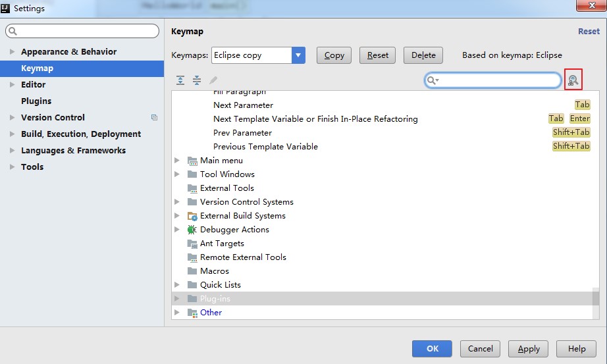
Task: Expand the Main menu tree node
Action: coord(177,161)
